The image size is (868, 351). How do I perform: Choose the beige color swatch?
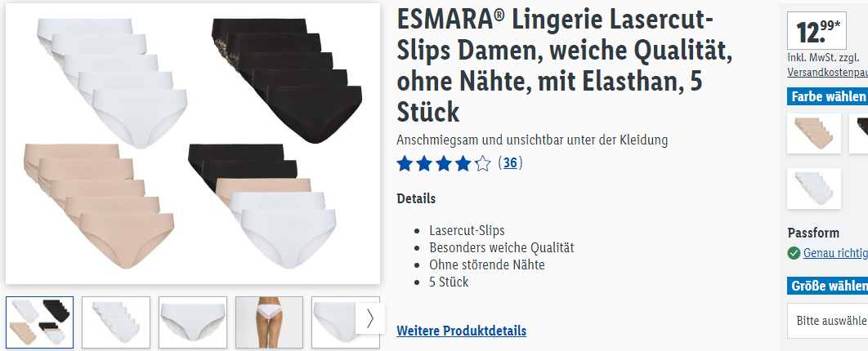point(814,133)
